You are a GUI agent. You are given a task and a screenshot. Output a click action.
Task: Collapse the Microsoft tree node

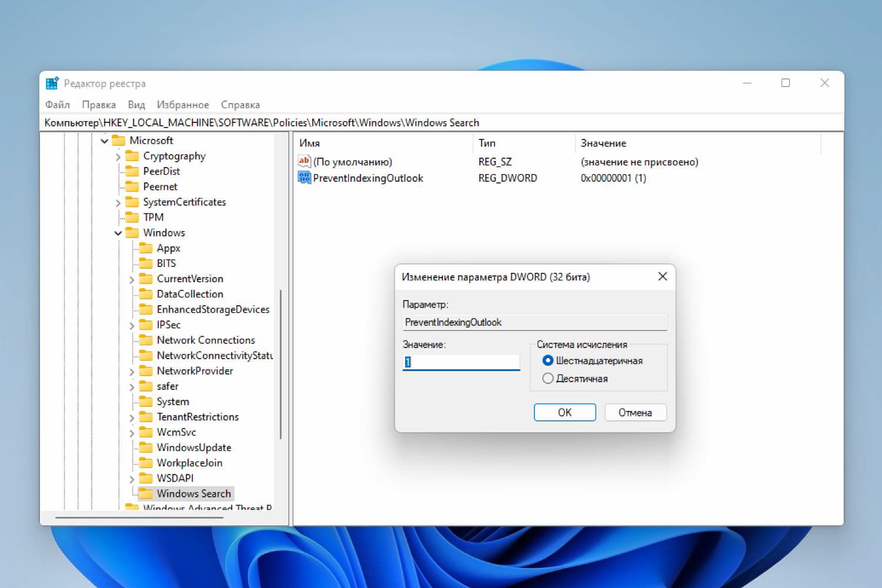[x=105, y=141]
